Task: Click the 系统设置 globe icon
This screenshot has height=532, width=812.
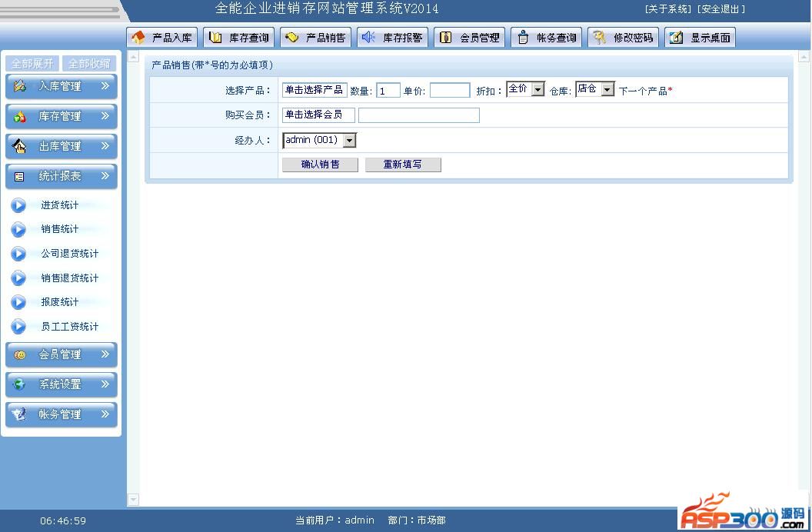Action: pyautogui.click(x=19, y=384)
